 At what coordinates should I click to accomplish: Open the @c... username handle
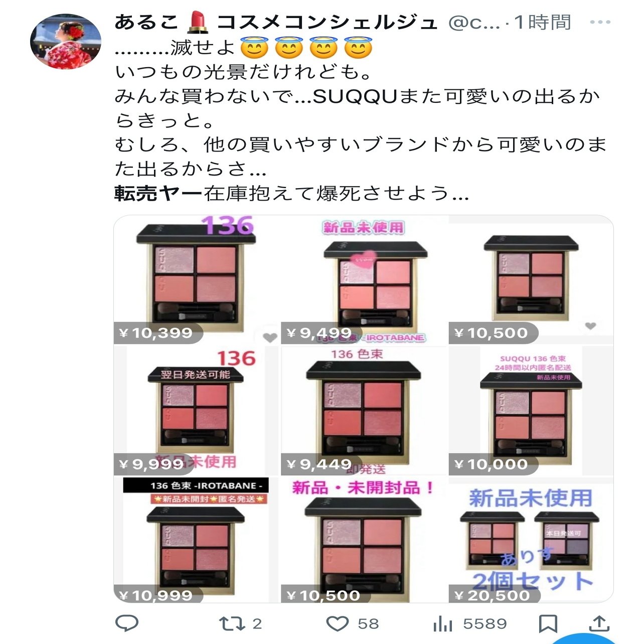(474, 23)
